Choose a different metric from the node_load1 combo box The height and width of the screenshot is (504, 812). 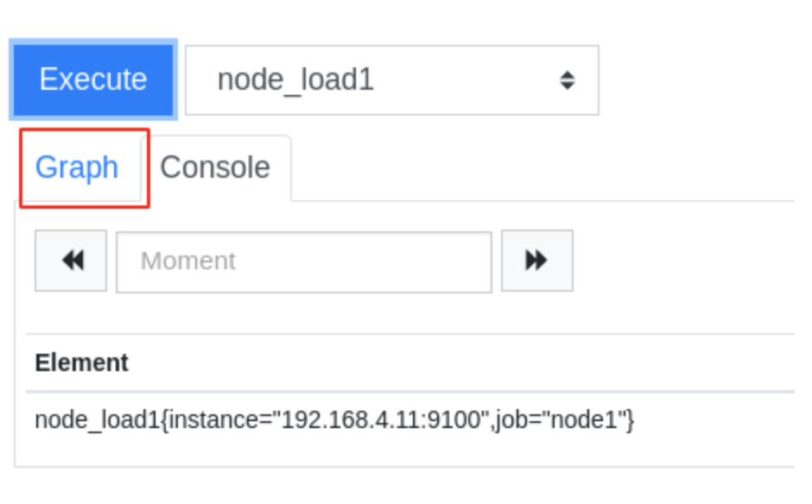coord(392,80)
